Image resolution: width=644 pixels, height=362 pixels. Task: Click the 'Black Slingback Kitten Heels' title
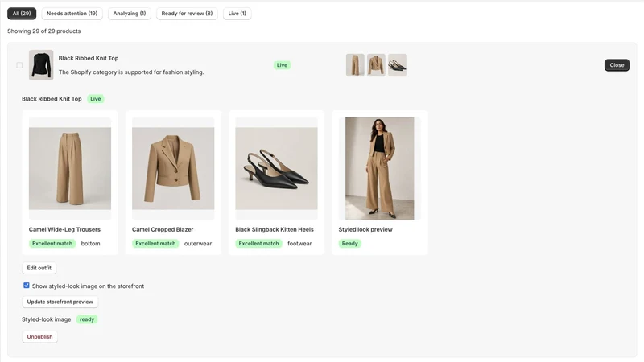coord(275,229)
